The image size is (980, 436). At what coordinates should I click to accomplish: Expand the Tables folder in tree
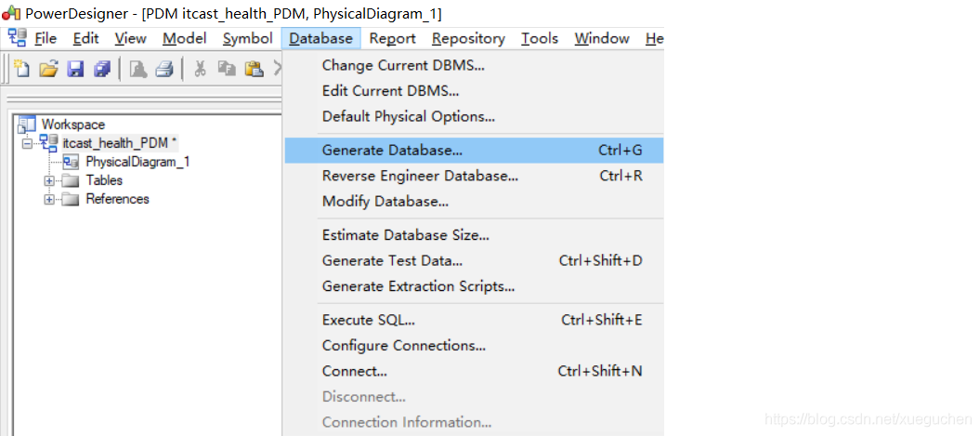49,181
